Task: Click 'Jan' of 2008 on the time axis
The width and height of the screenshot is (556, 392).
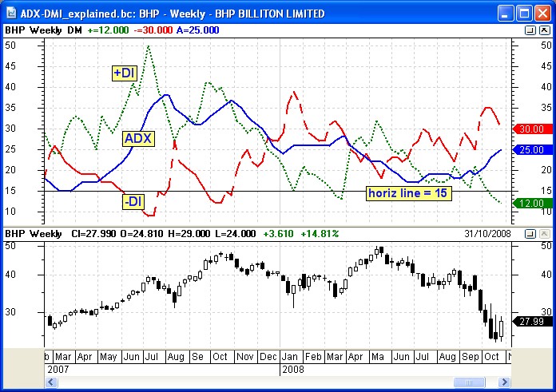Action: click(290, 357)
